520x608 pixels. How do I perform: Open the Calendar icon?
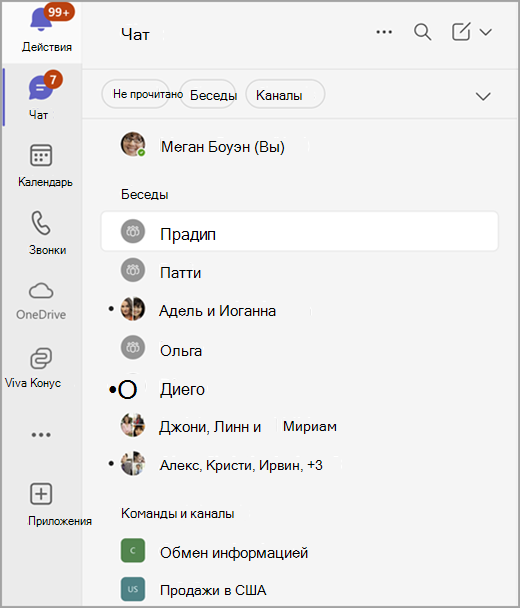[41, 155]
